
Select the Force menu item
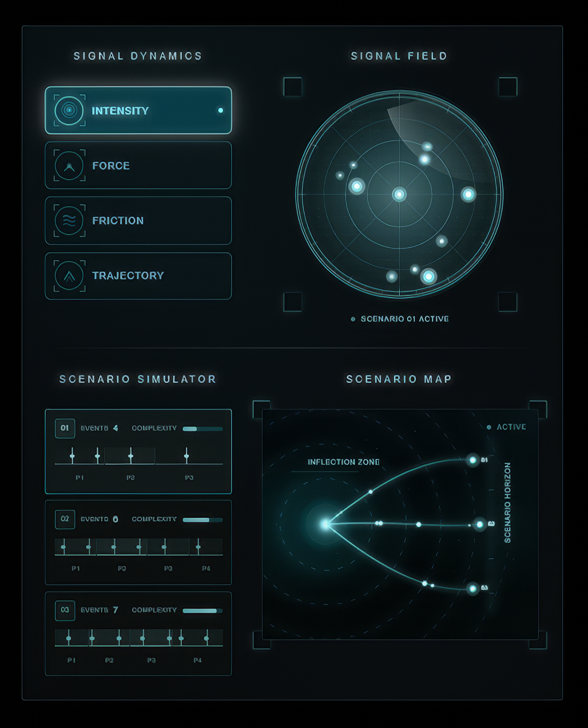138,165
